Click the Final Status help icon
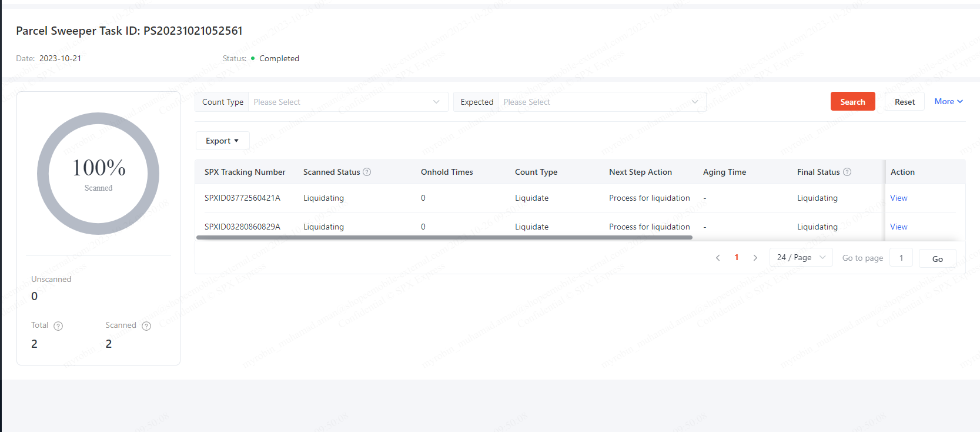The height and width of the screenshot is (432, 980). click(x=847, y=172)
